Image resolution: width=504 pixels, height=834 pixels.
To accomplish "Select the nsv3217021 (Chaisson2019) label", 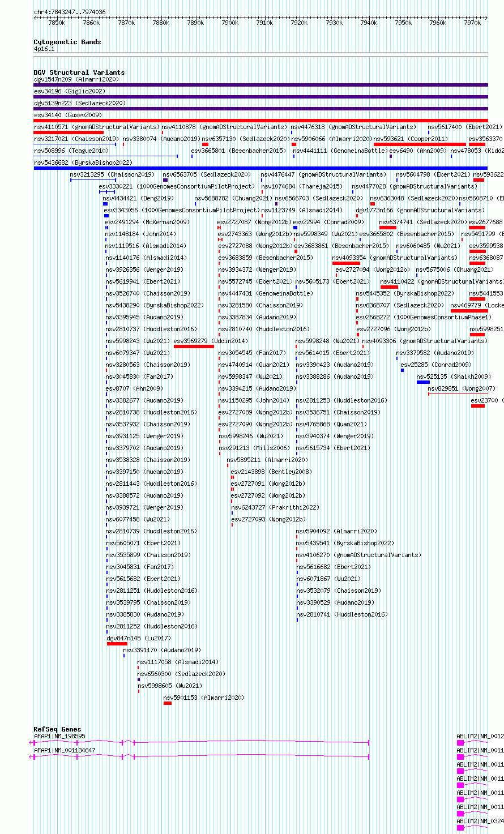I will click(x=76, y=139).
